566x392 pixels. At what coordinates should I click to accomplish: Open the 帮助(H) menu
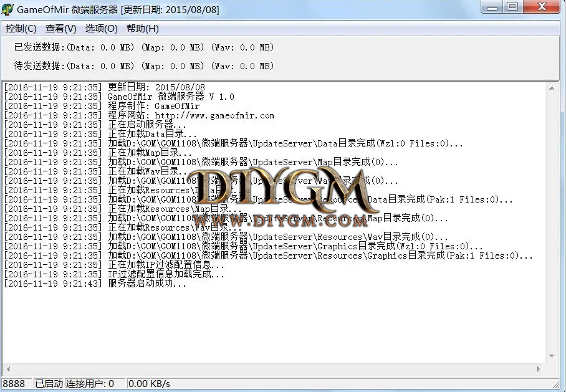tap(143, 29)
